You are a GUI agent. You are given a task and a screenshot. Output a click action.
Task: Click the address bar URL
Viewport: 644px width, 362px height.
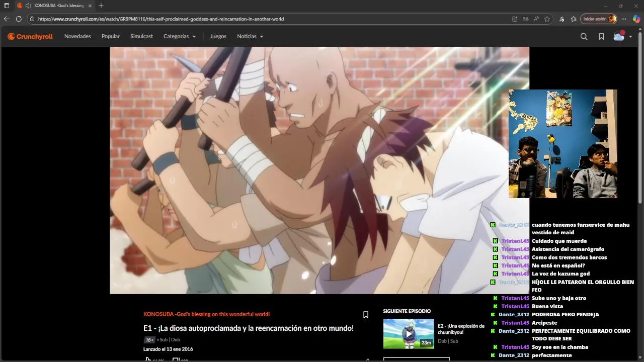pos(161,19)
